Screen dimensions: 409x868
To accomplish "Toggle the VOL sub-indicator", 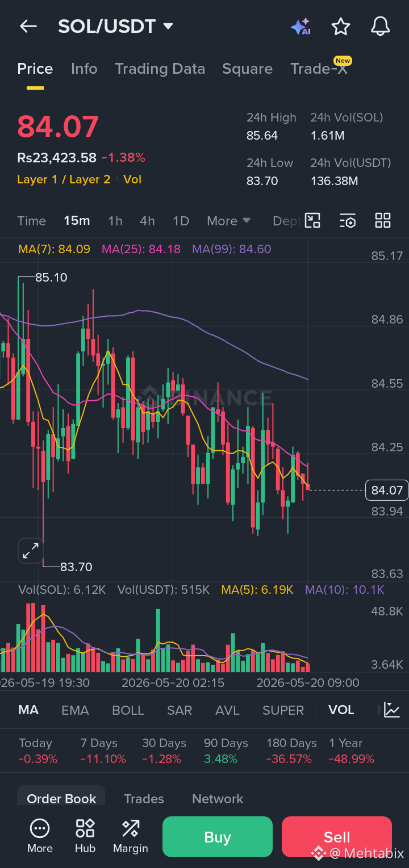I will coord(341,710).
